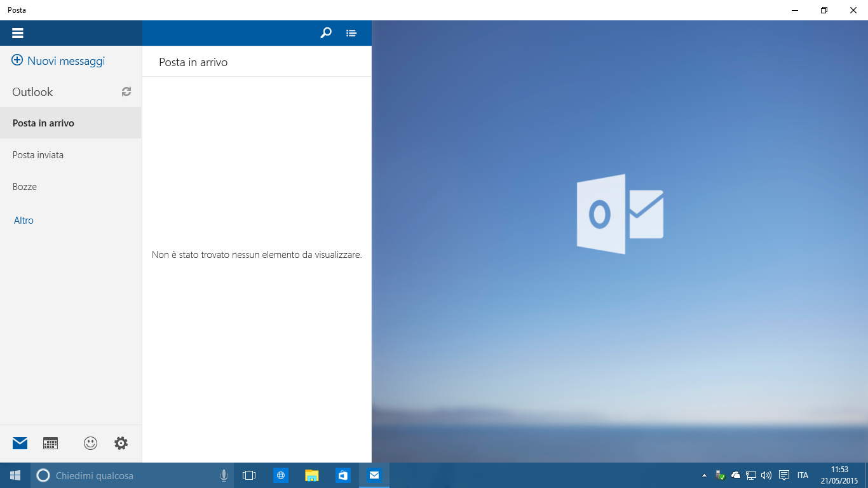
Task: Compose with Nuovi messaggi
Action: tap(58, 61)
